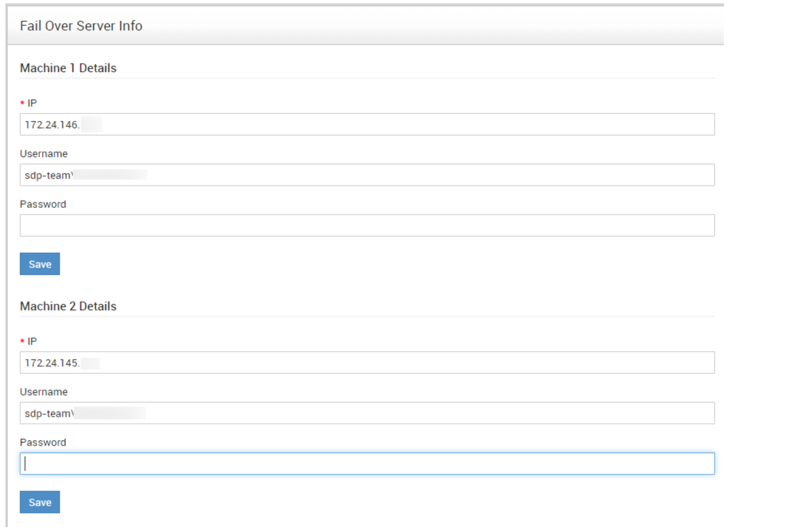Click the Password label under Machine 1
Viewport: 787px width, 532px height.
point(43,204)
